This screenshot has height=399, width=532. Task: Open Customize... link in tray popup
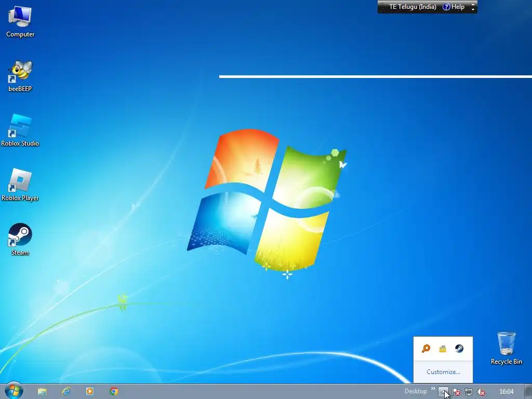coord(443,372)
